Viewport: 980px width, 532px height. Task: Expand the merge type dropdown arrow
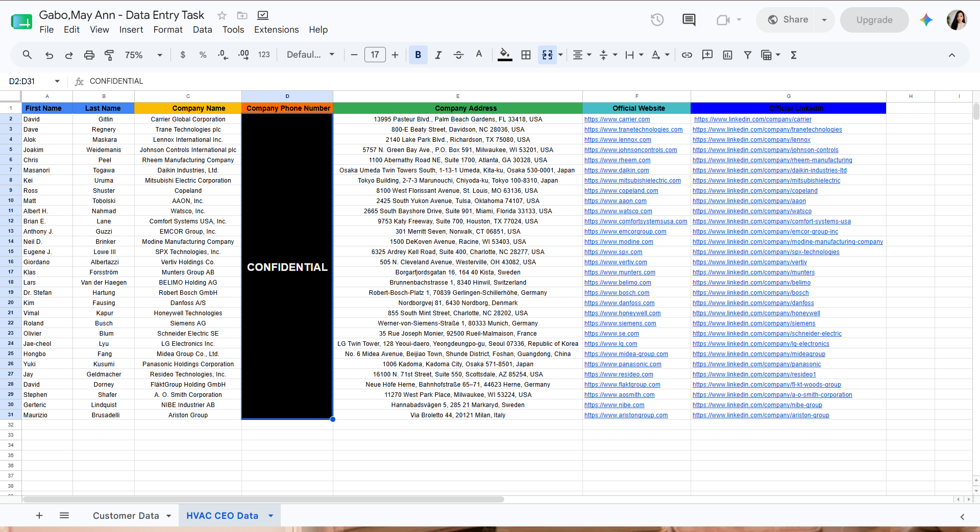pyautogui.click(x=560, y=55)
